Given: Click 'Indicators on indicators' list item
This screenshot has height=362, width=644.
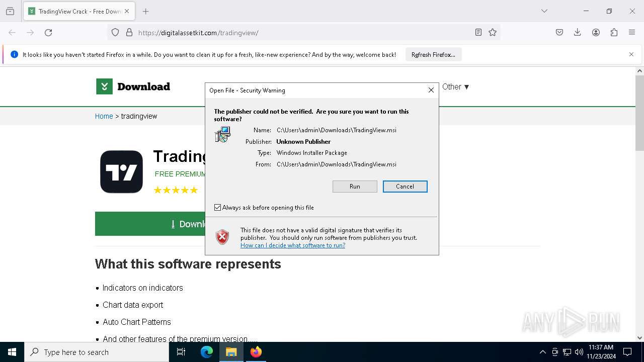Looking at the screenshot, I should click(143, 288).
